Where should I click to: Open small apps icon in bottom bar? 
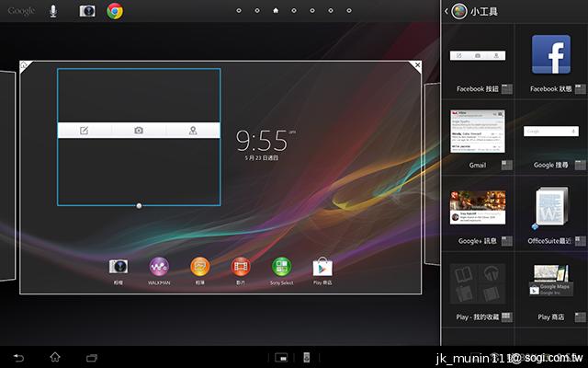coord(281,358)
